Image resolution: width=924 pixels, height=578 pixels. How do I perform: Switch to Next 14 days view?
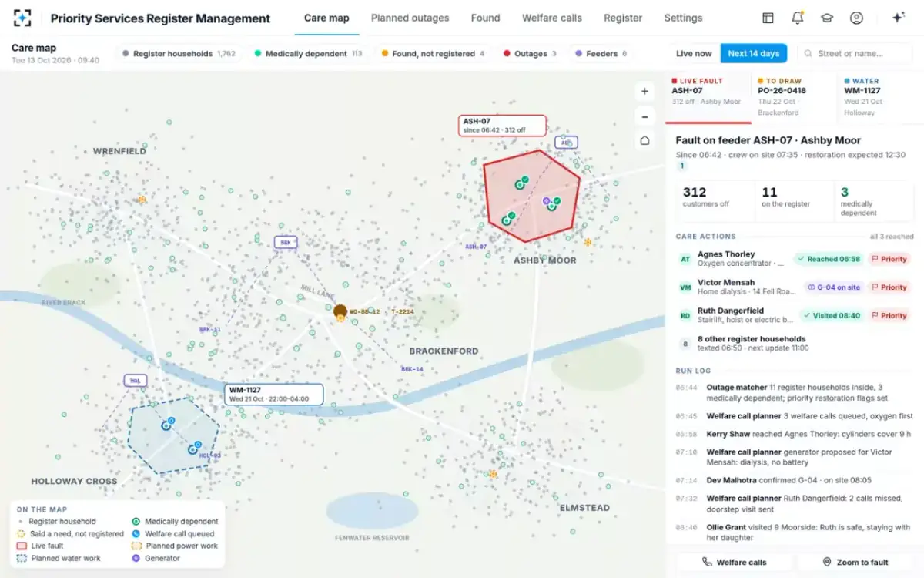(x=754, y=54)
